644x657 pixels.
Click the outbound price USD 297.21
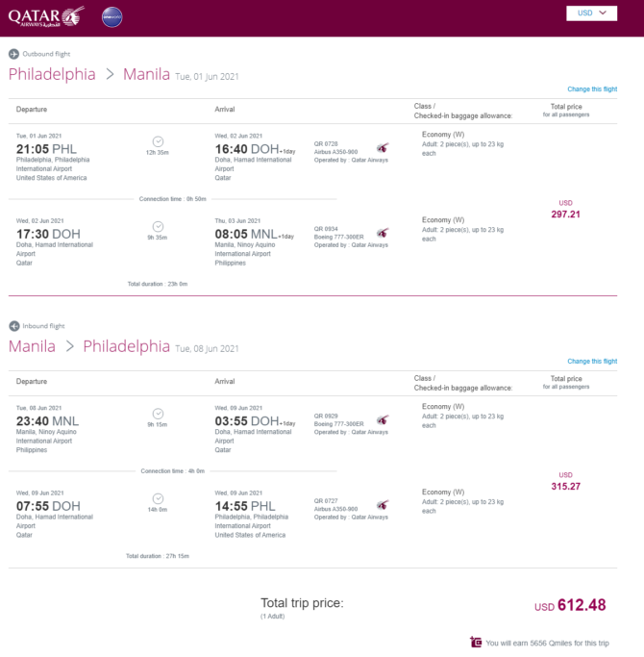[x=565, y=210]
